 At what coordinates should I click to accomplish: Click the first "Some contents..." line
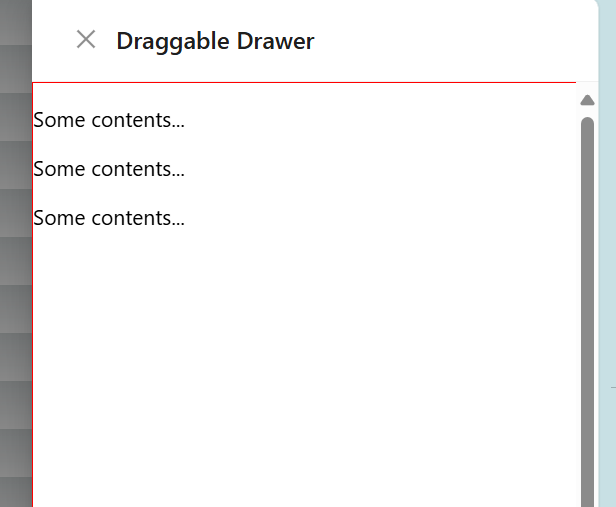tap(109, 120)
